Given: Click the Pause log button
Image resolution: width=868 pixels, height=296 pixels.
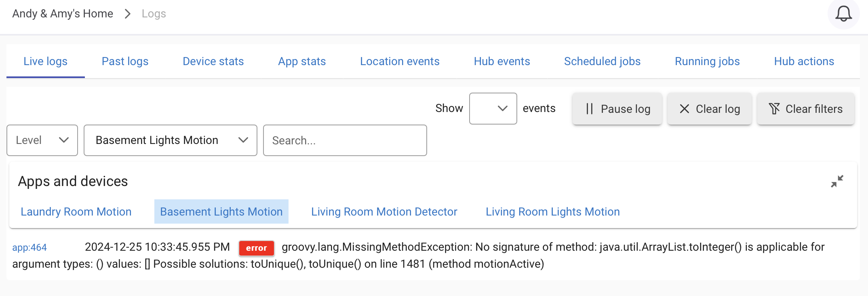Looking at the screenshot, I should [x=617, y=109].
